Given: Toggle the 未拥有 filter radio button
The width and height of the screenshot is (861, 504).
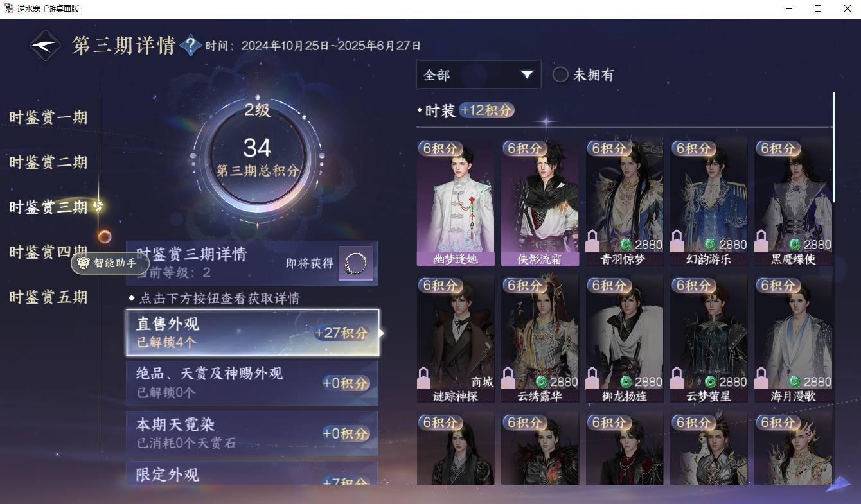Looking at the screenshot, I should tap(560, 75).
